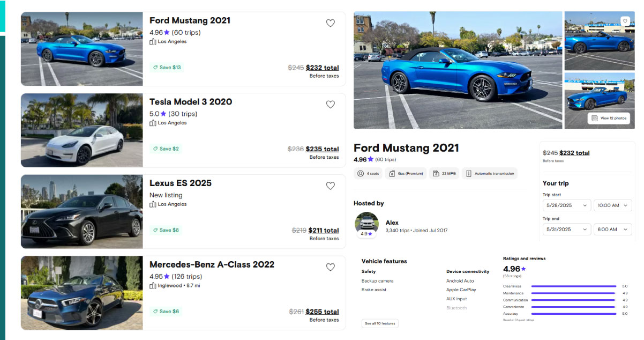Click the Automatic transmission icon chip
The image size is (644, 340).
click(x=490, y=174)
